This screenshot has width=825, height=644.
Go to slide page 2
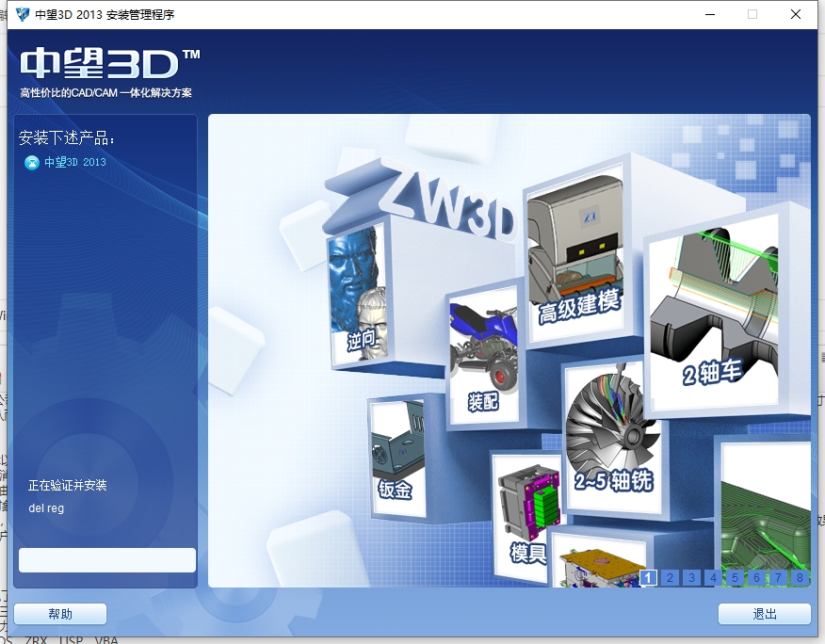(670, 578)
